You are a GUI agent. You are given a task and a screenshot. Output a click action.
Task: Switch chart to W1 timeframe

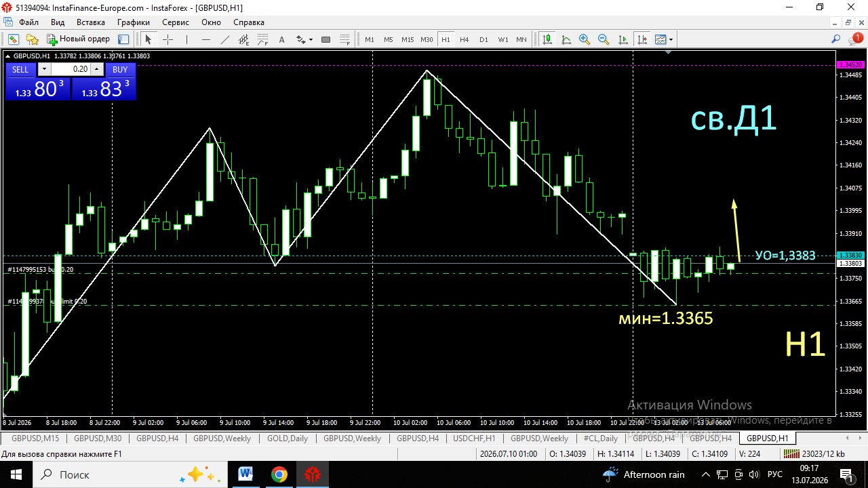(x=502, y=39)
